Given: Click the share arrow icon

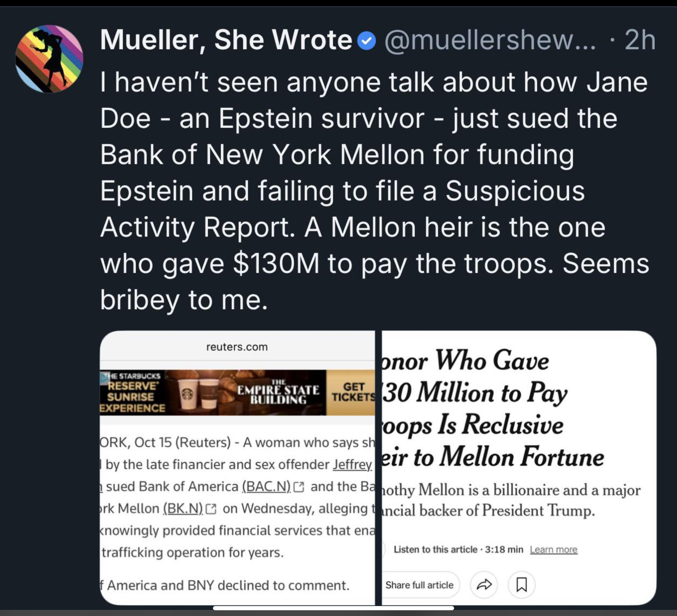Looking at the screenshot, I should (x=484, y=585).
